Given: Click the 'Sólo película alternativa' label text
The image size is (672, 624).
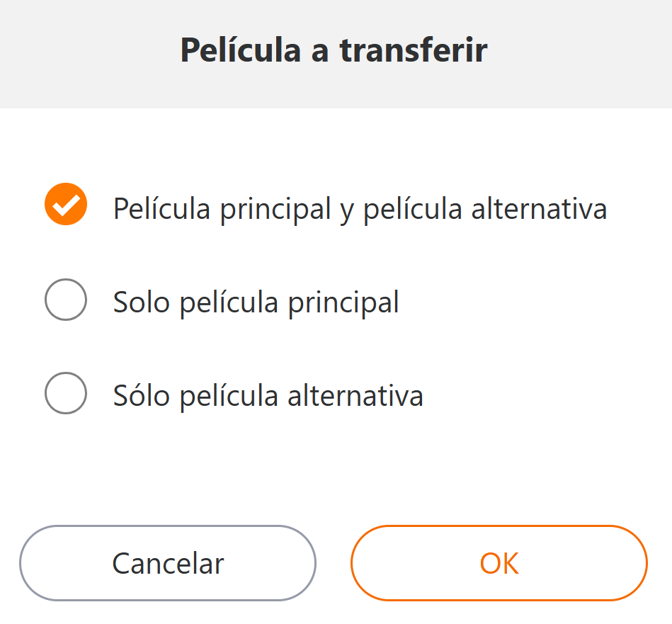Looking at the screenshot, I should (x=268, y=395).
